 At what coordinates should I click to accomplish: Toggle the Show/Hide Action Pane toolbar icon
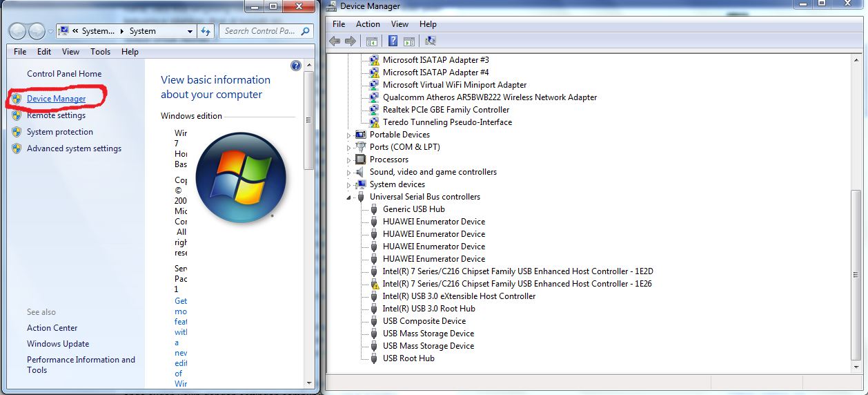tap(408, 41)
